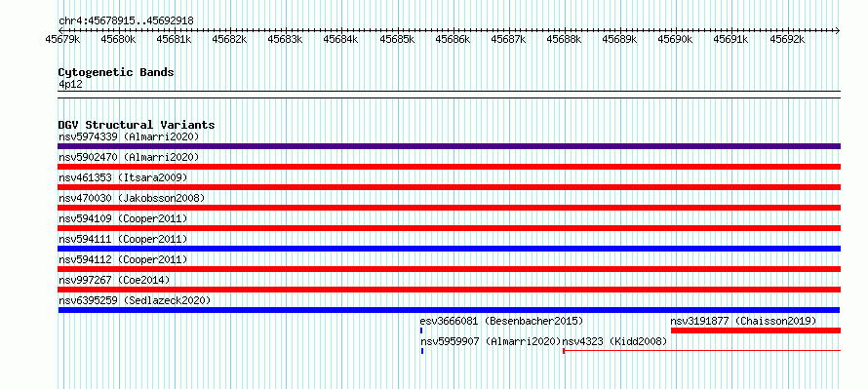The image size is (868, 389).
Task: Click the small blue nsv5959907 marker
Action: [x=422, y=351]
